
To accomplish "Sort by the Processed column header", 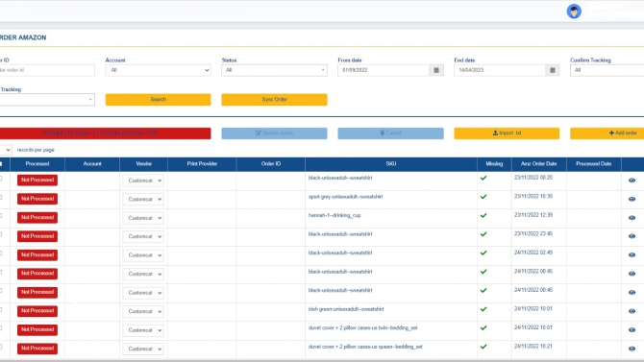I will [37, 164].
